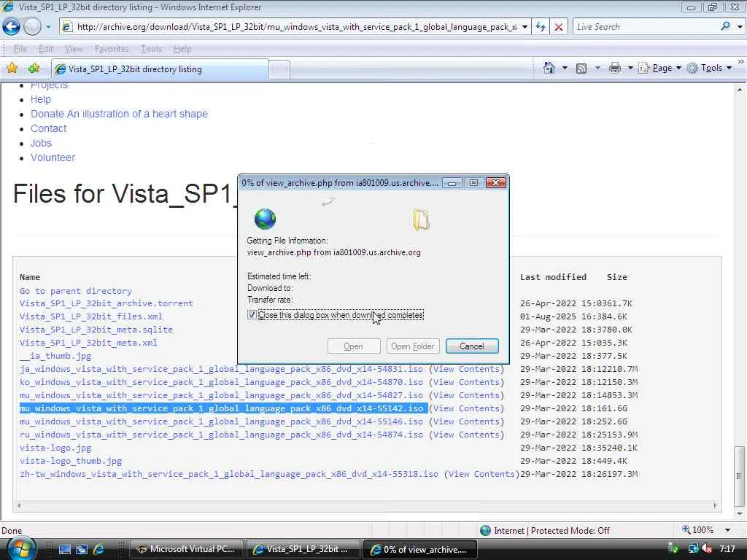Image resolution: width=747 pixels, height=560 pixels.
Task: Click View Contents for the x14-54831 iso
Action: 466,369
